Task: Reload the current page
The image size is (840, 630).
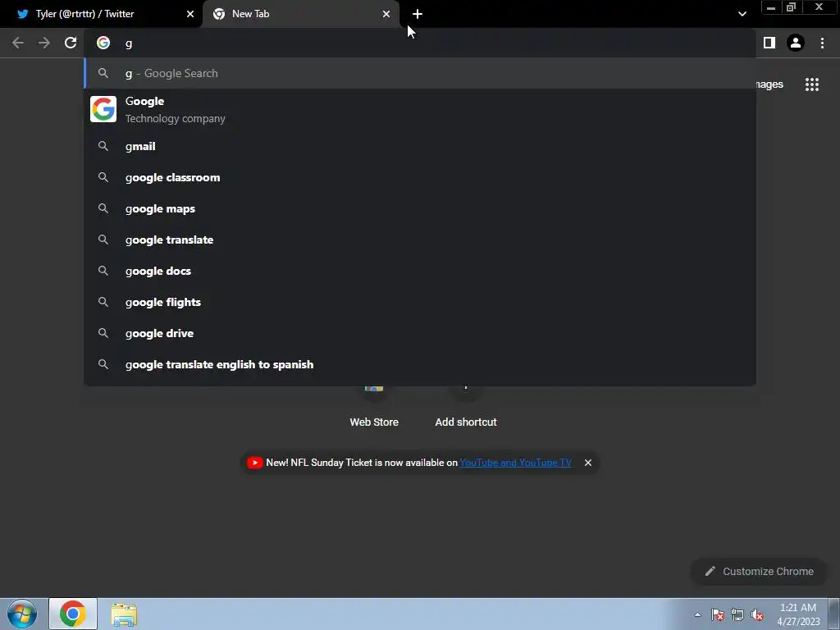Action: (x=71, y=43)
